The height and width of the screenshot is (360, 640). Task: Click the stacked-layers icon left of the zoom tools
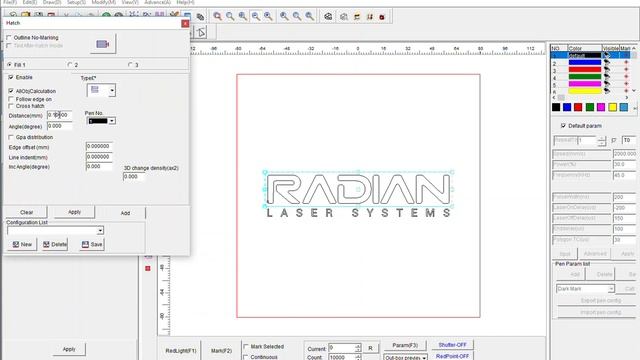pyautogui.click(x=200, y=17)
